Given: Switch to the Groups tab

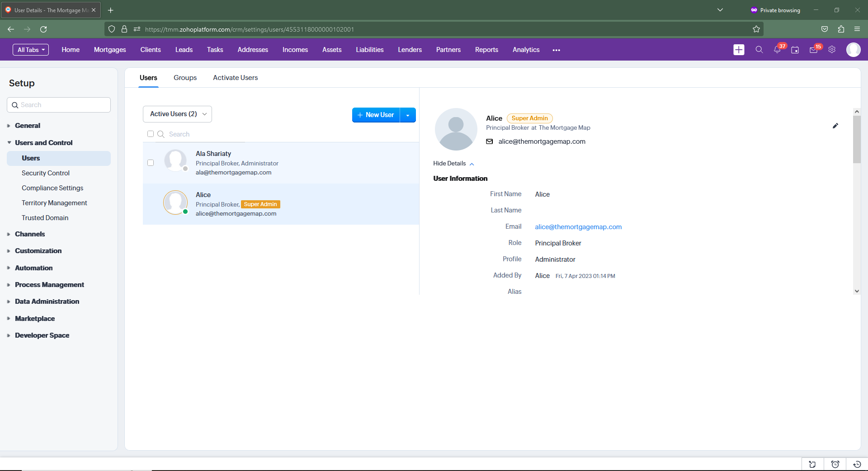Looking at the screenshot, I should pyautogui.click(x=185, y=78).
